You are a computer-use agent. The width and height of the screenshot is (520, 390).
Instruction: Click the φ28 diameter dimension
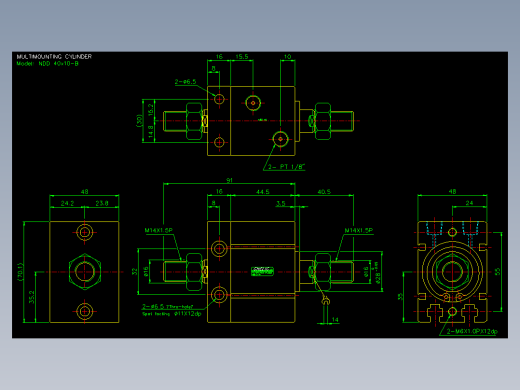[x=377, y=272]
